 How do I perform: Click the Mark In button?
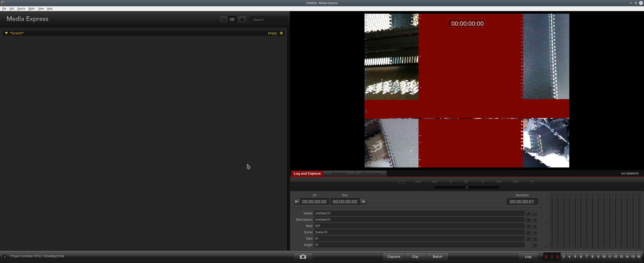297,202
